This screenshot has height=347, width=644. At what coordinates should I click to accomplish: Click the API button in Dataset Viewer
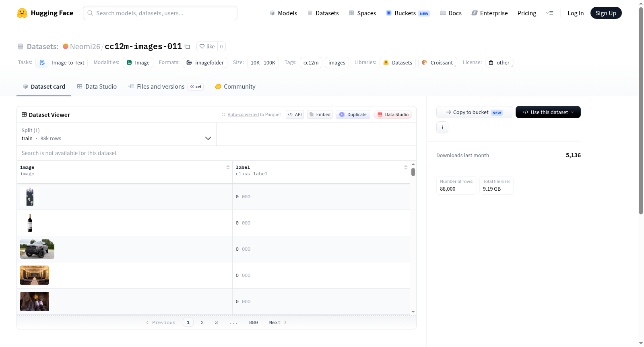[x=295, y=114]
